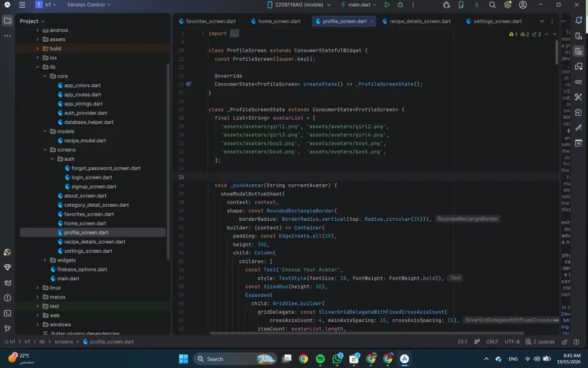Open Spotify from the taskbar
Image resolution: width=588 pixels, height=368 pixels.
(320, 359)
